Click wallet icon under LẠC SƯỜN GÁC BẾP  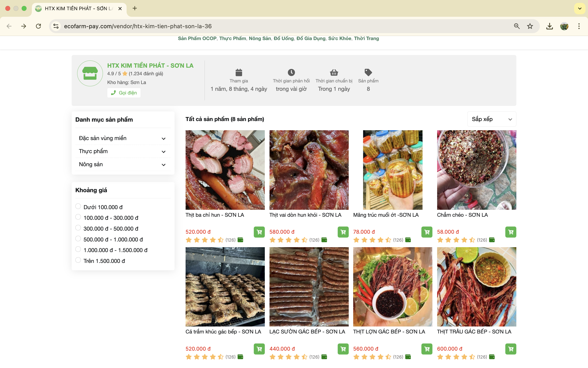324,357
